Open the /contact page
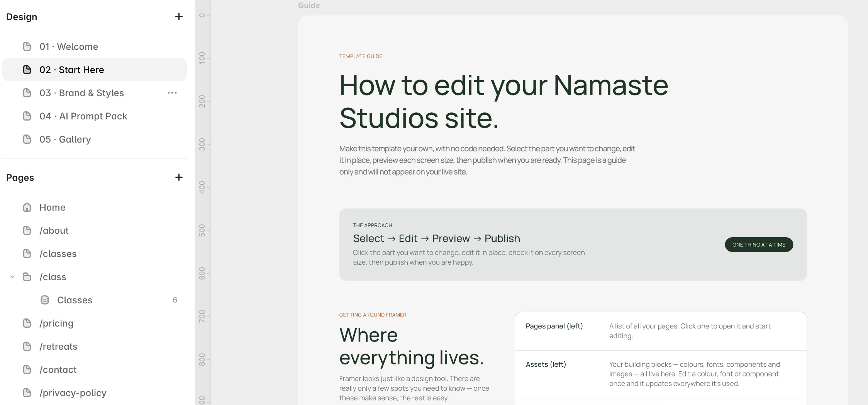 pos(95,369)
